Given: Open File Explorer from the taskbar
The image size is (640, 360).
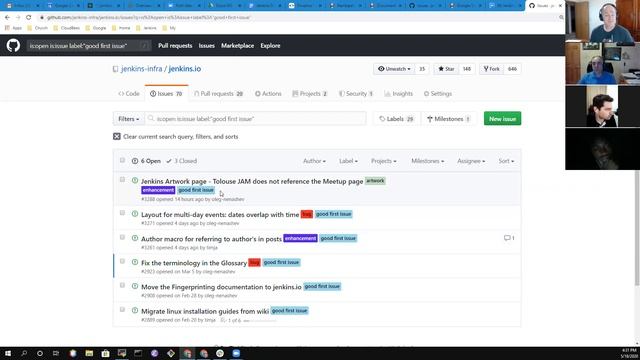Looking at the screenshot, I should pos(89,353).
